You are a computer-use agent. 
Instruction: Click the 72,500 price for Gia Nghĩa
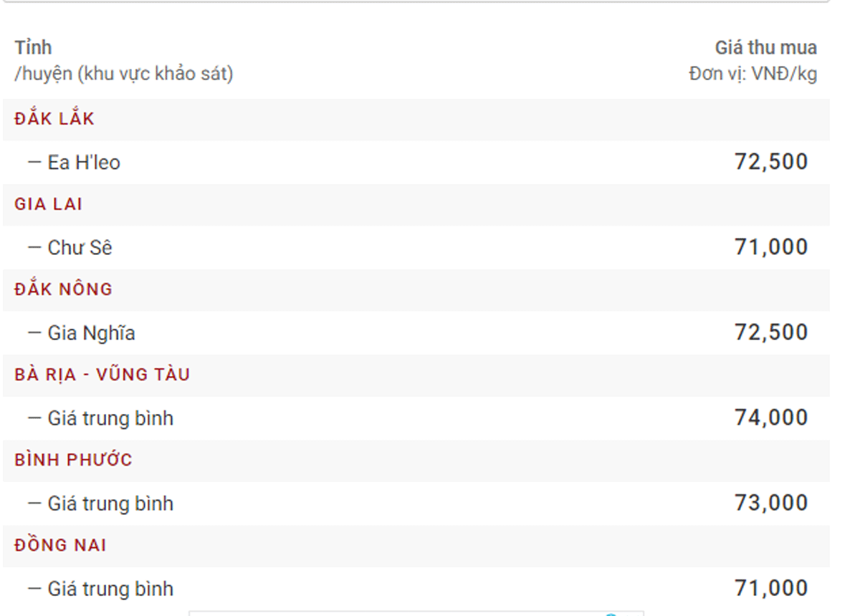(771, 332)
